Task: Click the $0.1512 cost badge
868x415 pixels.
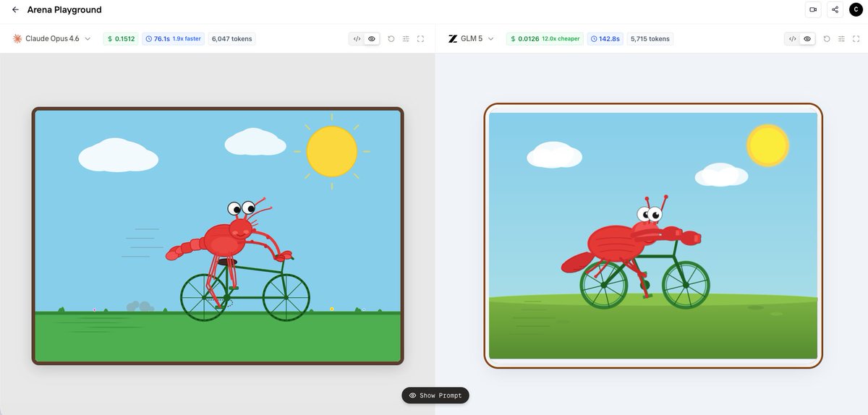Action: pos(121,39)
